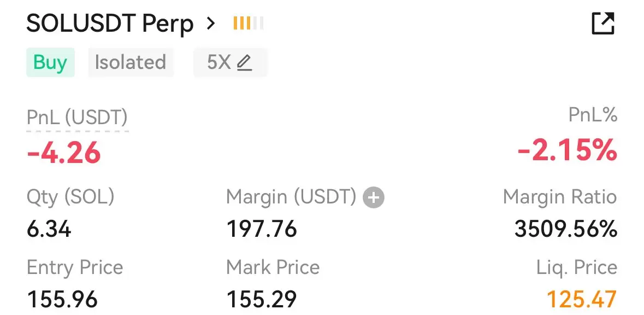The width and height of the screenshot is (644, 315).
Task: Tap the PnL% label
Action: click(593, 115)
